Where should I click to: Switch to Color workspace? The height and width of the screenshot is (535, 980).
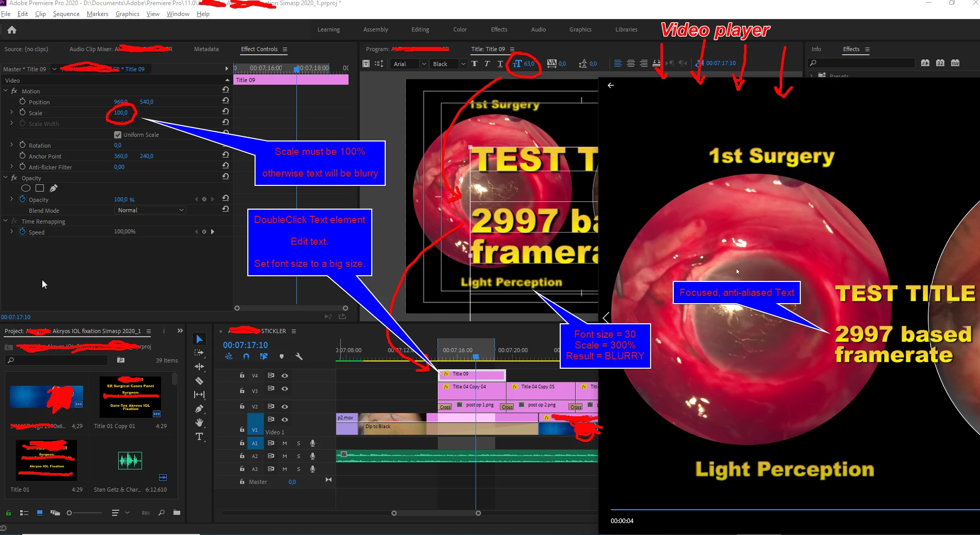(460, 29)
